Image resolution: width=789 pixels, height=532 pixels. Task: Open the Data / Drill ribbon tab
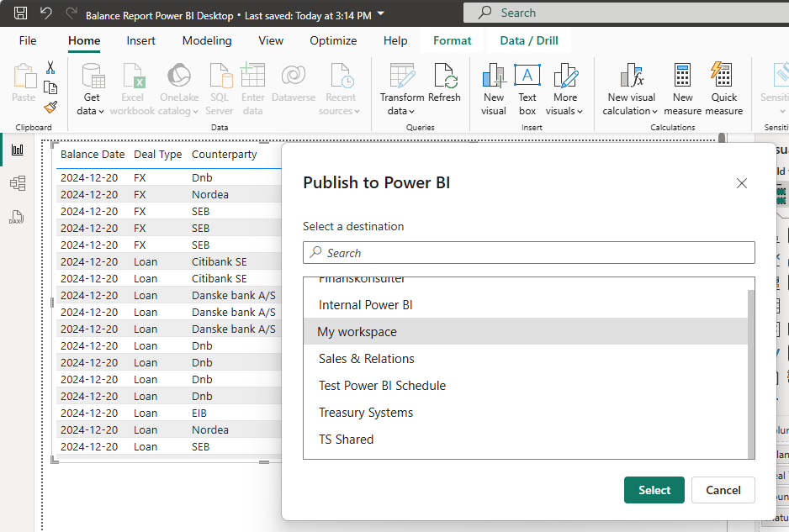pos(529,40)
